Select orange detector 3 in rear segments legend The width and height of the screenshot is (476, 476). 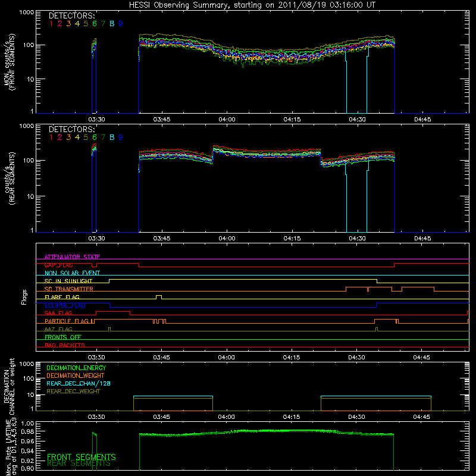click(x=68, y=137)
